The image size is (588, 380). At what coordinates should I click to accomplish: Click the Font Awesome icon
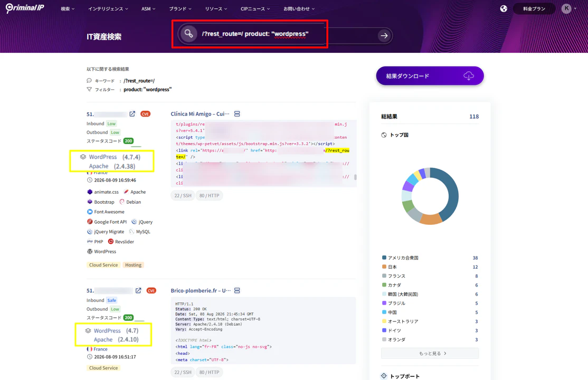[x=90, y=212]
